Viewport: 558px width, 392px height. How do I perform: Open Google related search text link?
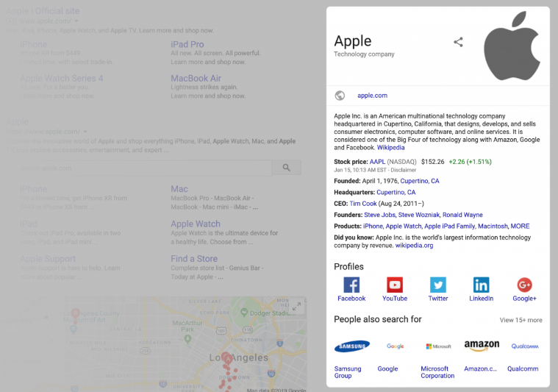click(387, 369)
